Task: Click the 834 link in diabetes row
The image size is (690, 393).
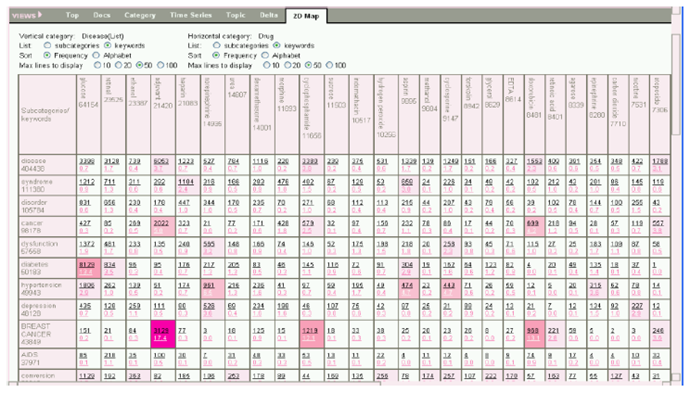Action: click(x=110, y=264)
